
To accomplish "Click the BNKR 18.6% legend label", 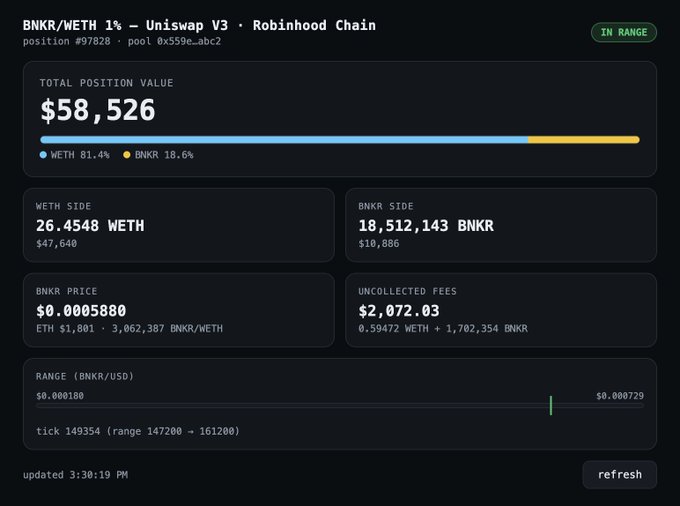I will point(164,155).
